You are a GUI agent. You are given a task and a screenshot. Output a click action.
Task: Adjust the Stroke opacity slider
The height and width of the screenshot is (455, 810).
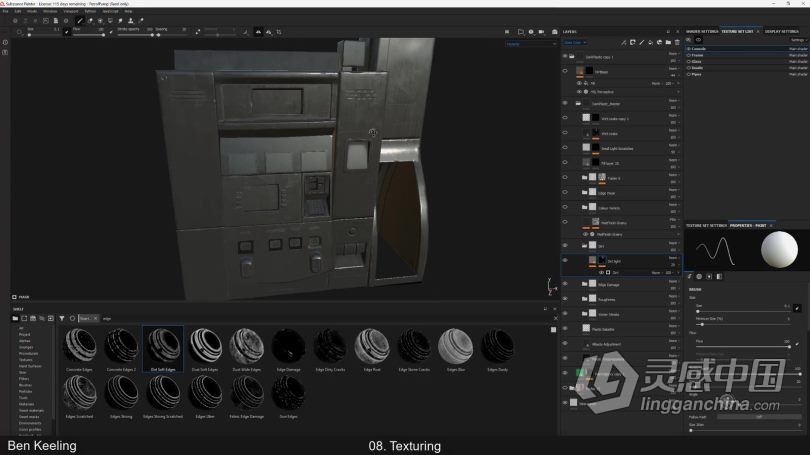tap(135, 35)
